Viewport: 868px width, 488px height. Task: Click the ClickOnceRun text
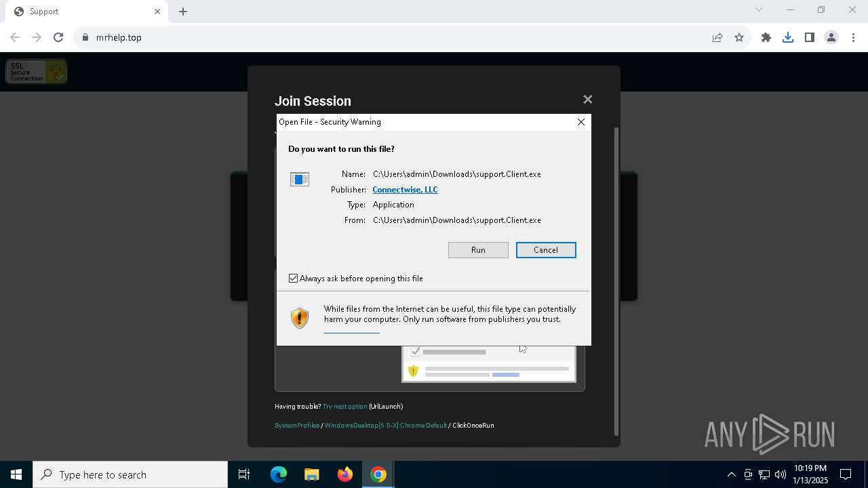[473, 426]
